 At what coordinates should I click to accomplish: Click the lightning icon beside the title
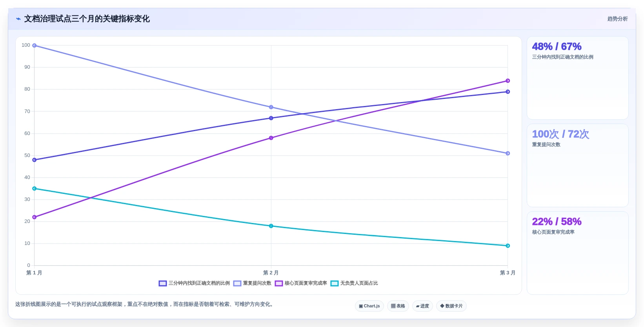(18, 19)
